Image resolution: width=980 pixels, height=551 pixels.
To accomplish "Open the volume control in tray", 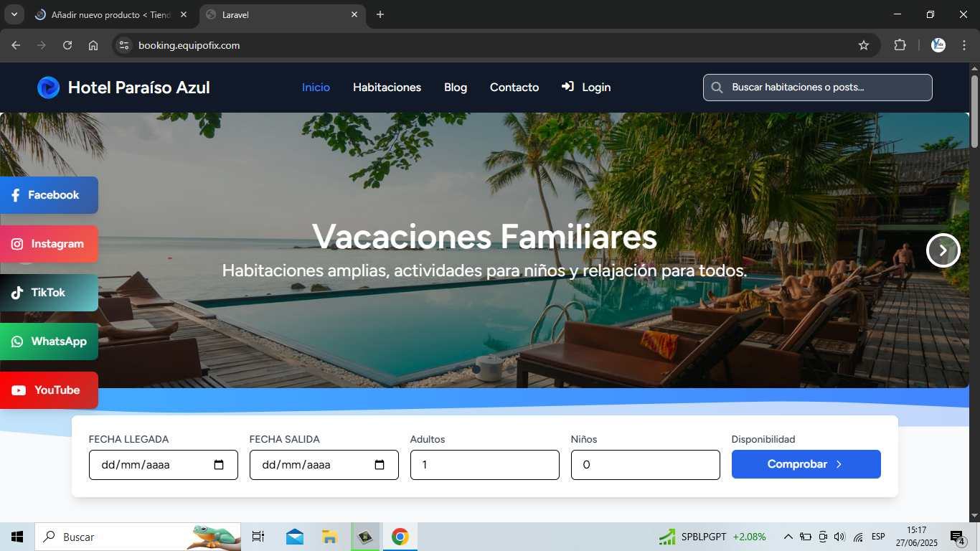I will [839, 537].
